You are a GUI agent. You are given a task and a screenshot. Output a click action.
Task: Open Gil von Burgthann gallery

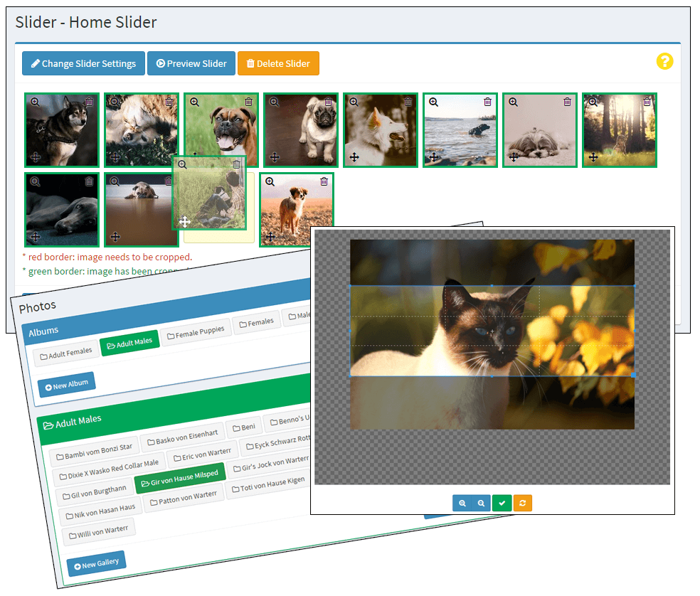pos(94,492)
